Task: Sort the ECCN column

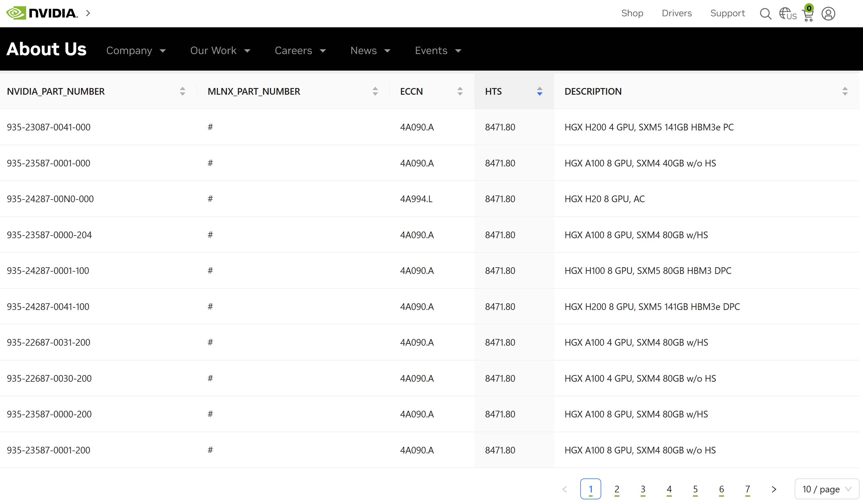Action: pos(460,92)
